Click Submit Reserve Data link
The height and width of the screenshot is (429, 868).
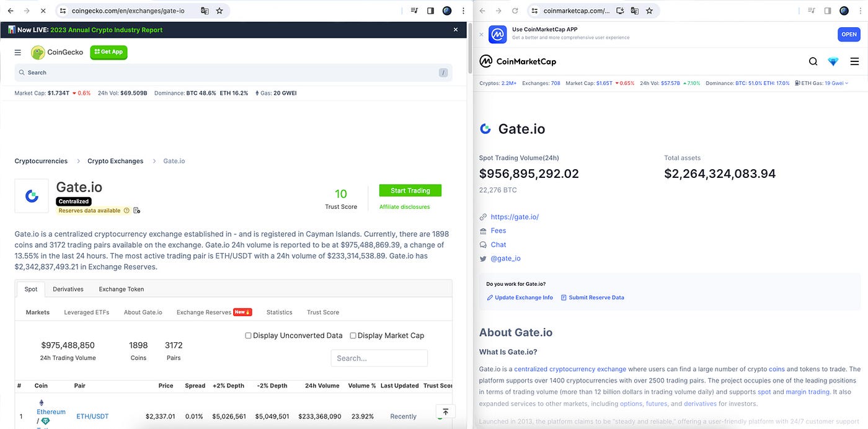[x=592, y=298]
